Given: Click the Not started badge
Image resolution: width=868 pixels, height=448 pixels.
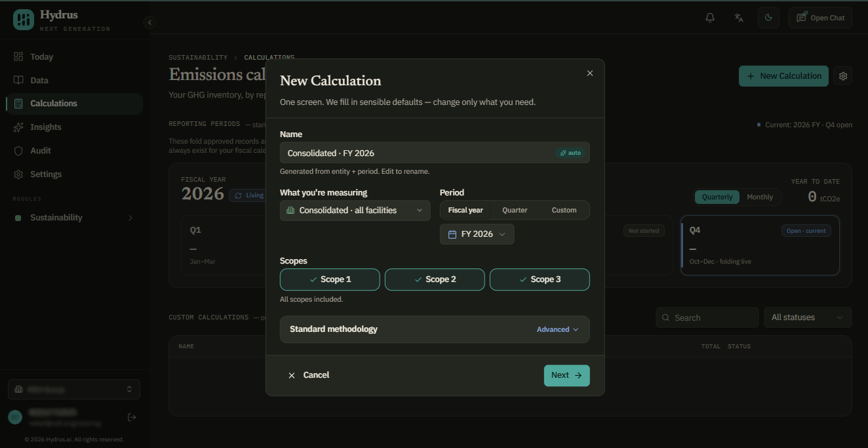Looking at the screenshot, I should (x=644, y=231).
